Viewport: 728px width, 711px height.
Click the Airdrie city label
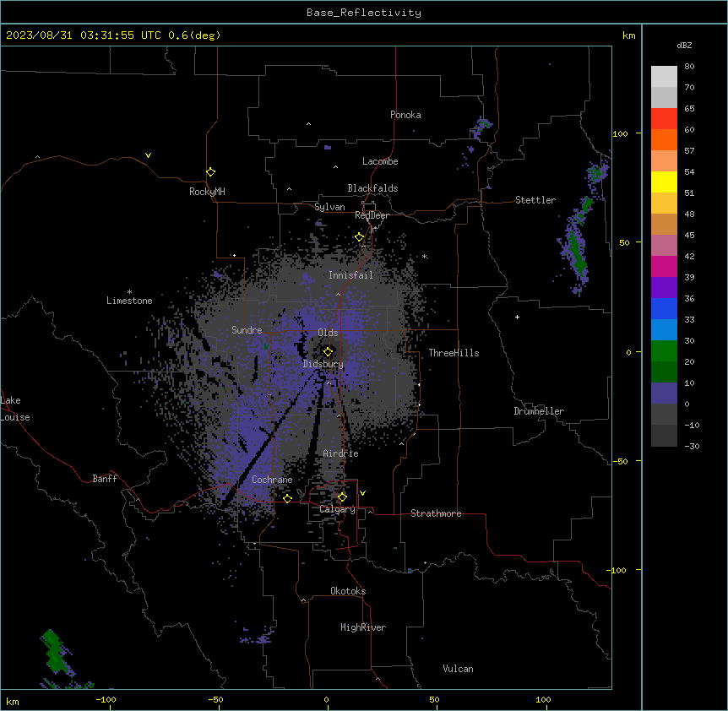341,453
